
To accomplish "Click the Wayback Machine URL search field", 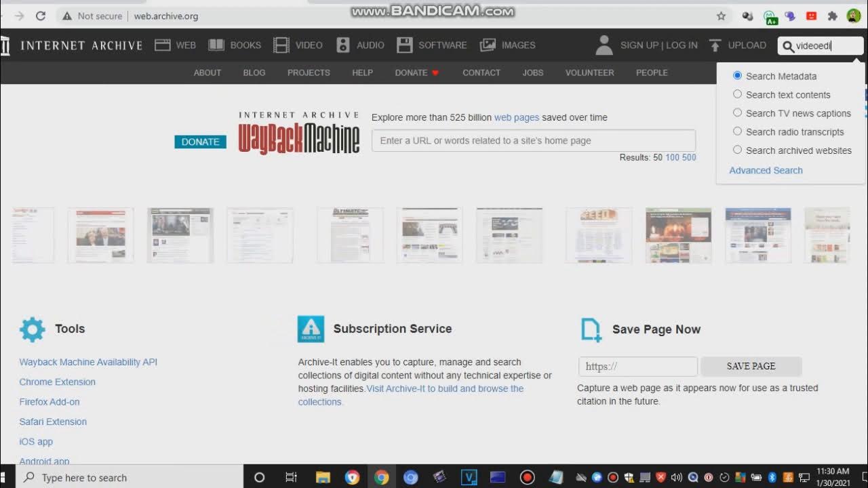I will pyautogui.click(x=534, y=140).
